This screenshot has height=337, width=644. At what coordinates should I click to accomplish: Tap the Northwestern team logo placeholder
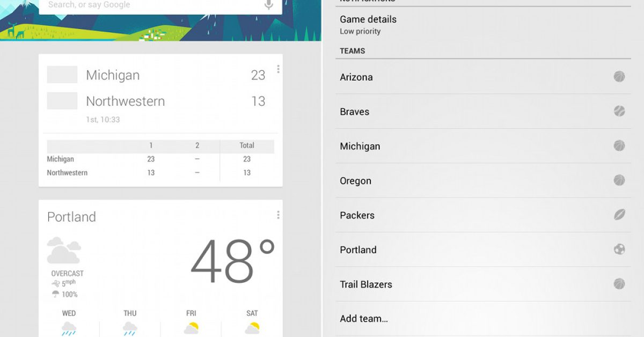(62, 101)
